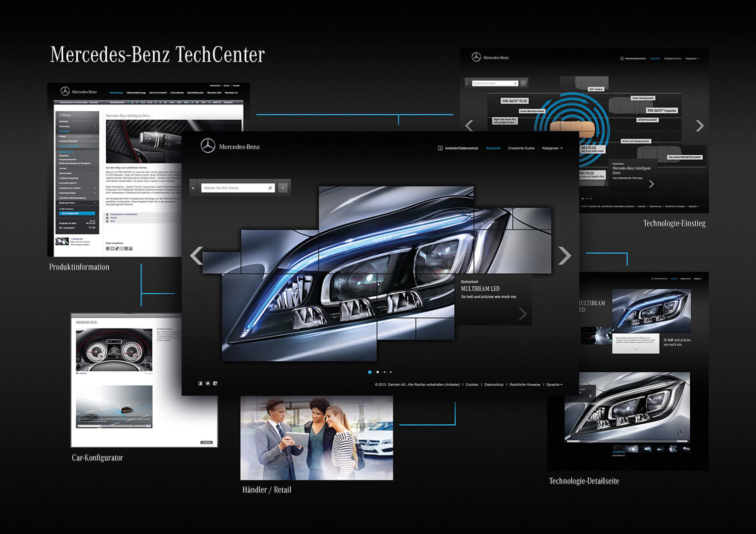The height and width of the screenshot is (534, 756).
Task: Select the second carousel pagination dot
Action: [378, 372]
